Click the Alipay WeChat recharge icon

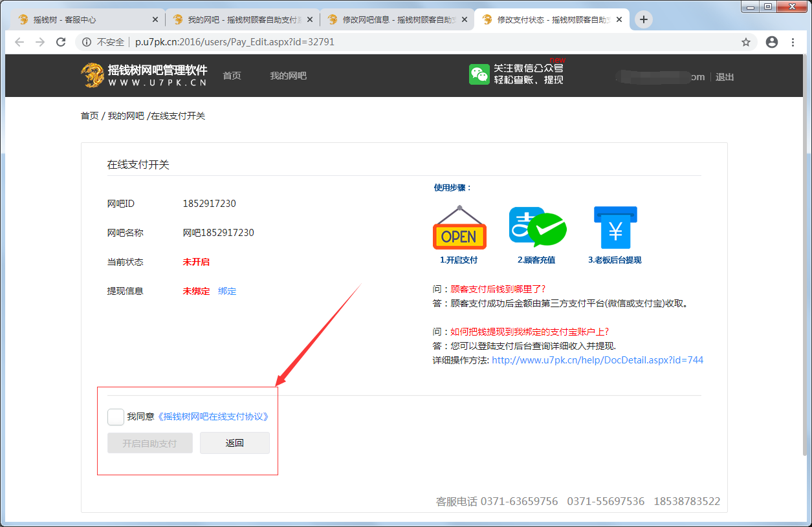click(x=536, y=227)
